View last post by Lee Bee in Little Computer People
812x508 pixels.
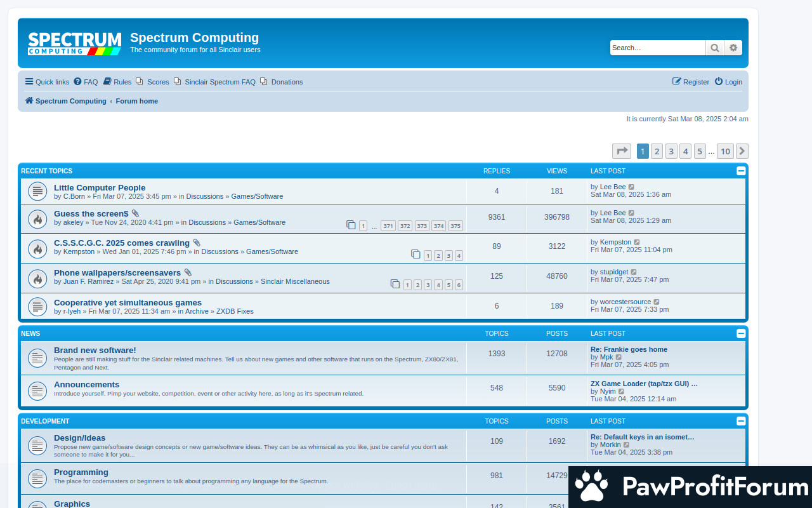point(631,187)
